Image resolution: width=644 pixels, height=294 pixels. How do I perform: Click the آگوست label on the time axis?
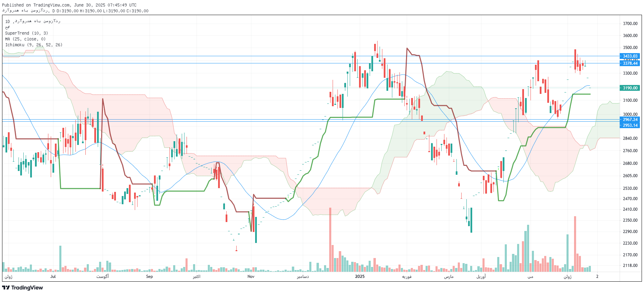click(103, 277)
